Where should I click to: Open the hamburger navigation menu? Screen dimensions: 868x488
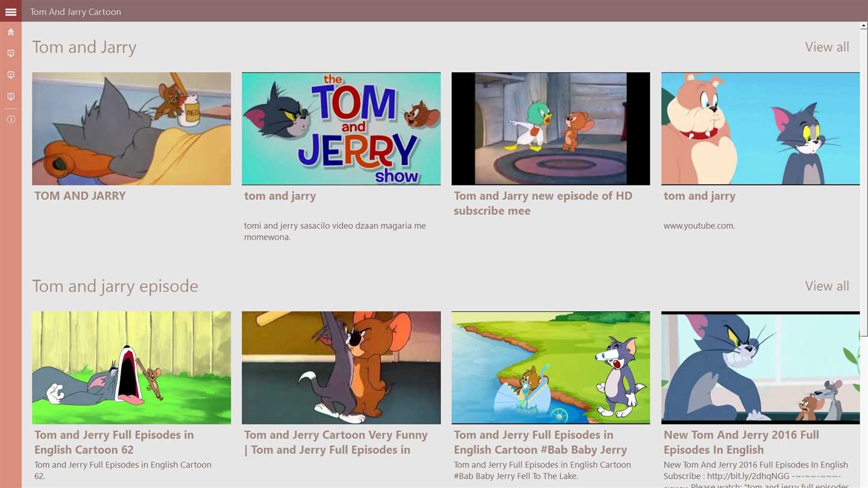coord(11,11)
